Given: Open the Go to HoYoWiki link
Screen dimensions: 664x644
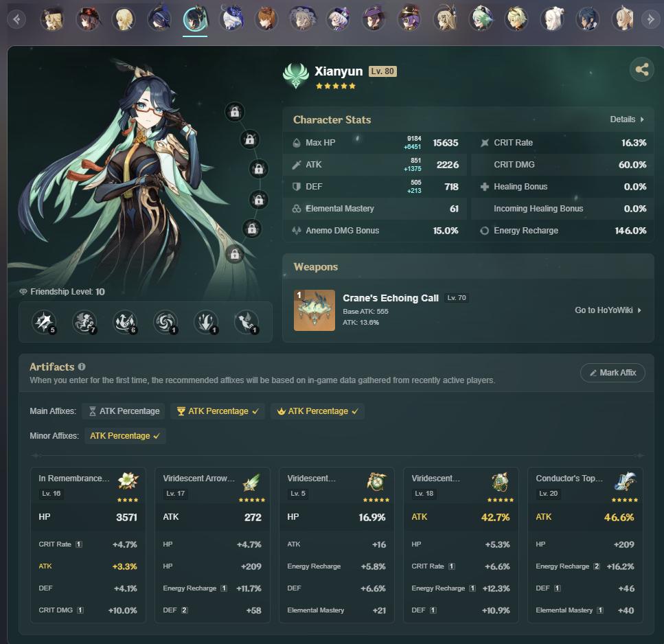Looking at the screenshot, I should tap(608, 310).
